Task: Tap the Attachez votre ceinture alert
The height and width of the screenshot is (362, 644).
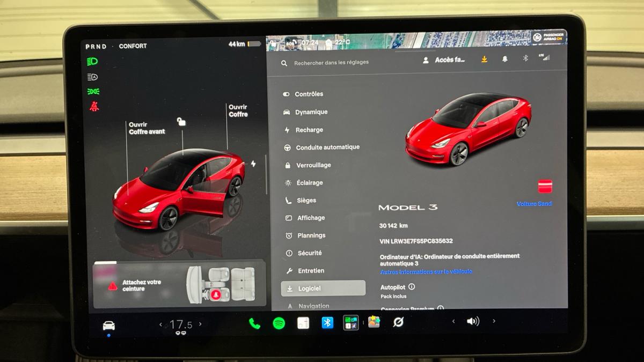Action: (x=142, y=285)
